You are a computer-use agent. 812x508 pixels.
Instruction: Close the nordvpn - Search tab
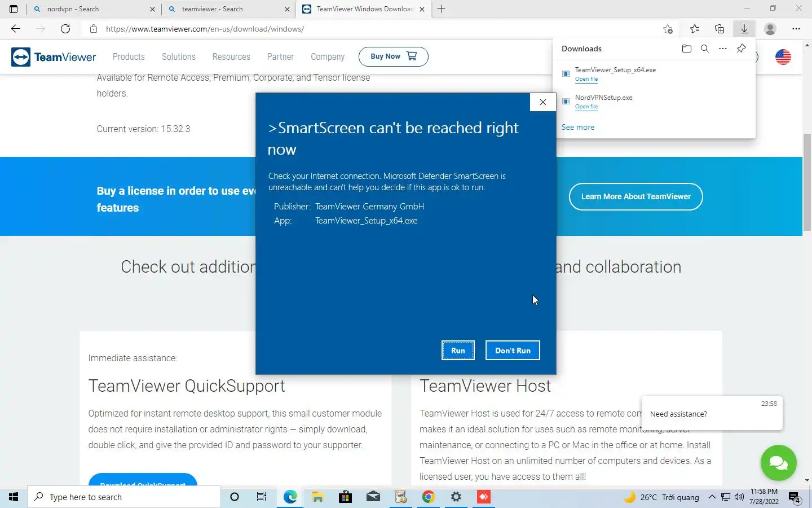(152, 9)
